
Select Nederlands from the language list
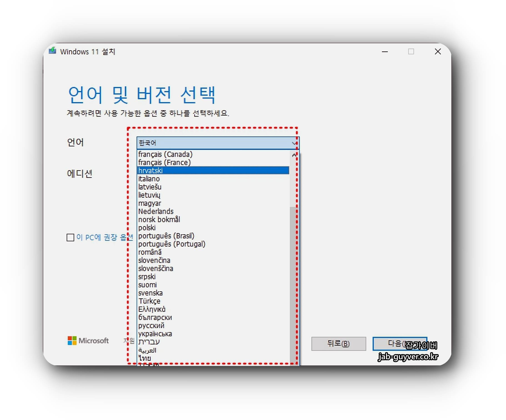[x=156, y=211]
